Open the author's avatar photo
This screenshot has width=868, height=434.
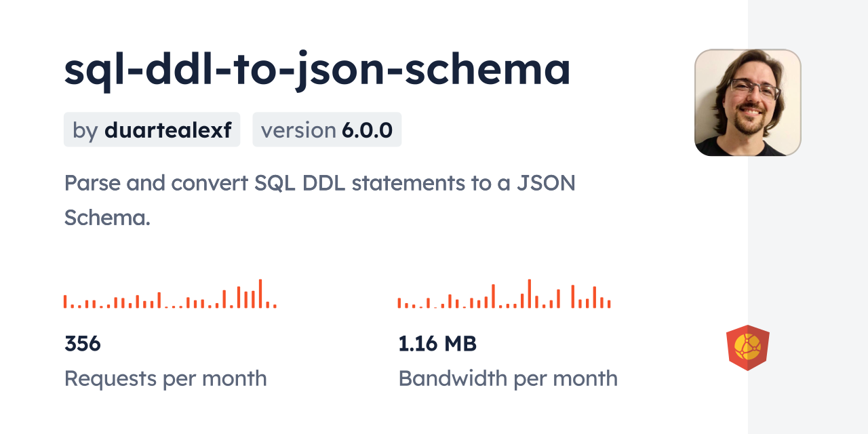click(x=747, y=102)
